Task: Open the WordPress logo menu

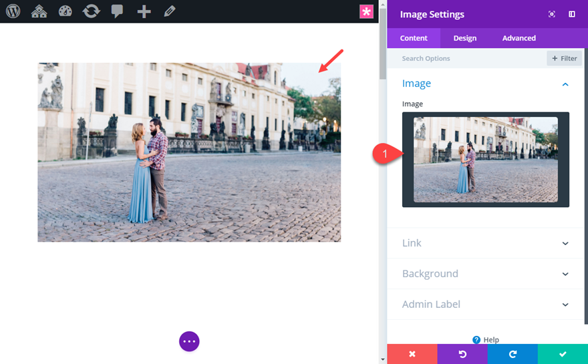Action: coord(13,11)
